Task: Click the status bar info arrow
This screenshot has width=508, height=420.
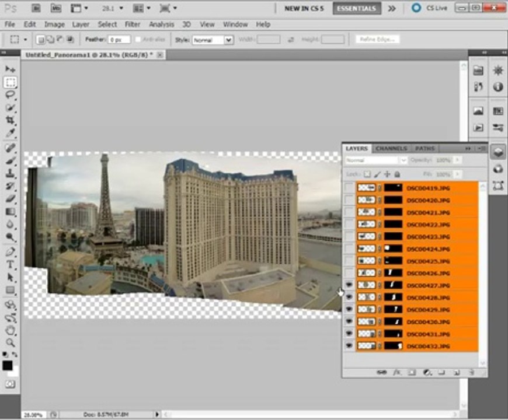Action: (157, 414)
